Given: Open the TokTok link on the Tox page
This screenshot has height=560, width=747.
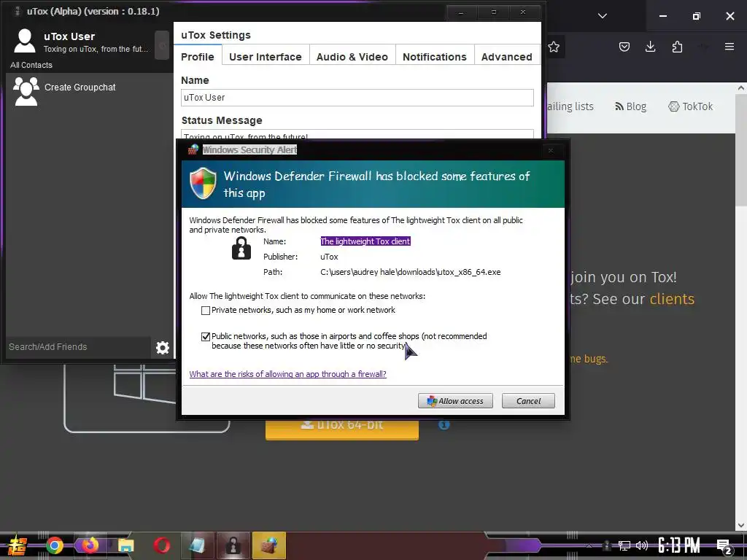Looking at the screenshot, I should pos(690,106).
